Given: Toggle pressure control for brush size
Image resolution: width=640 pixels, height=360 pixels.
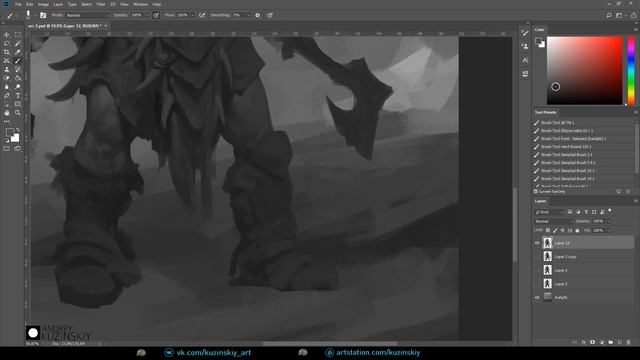Looking at the screenshot, I should tap(270, 15).
